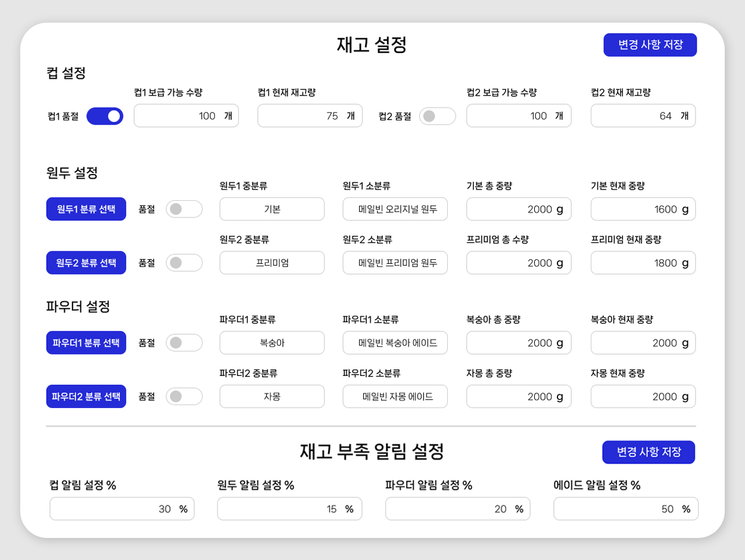This screenshot has height=560, width=745.
Task: Open 파우더2 분류 선택
Action: tap(86, 396)
